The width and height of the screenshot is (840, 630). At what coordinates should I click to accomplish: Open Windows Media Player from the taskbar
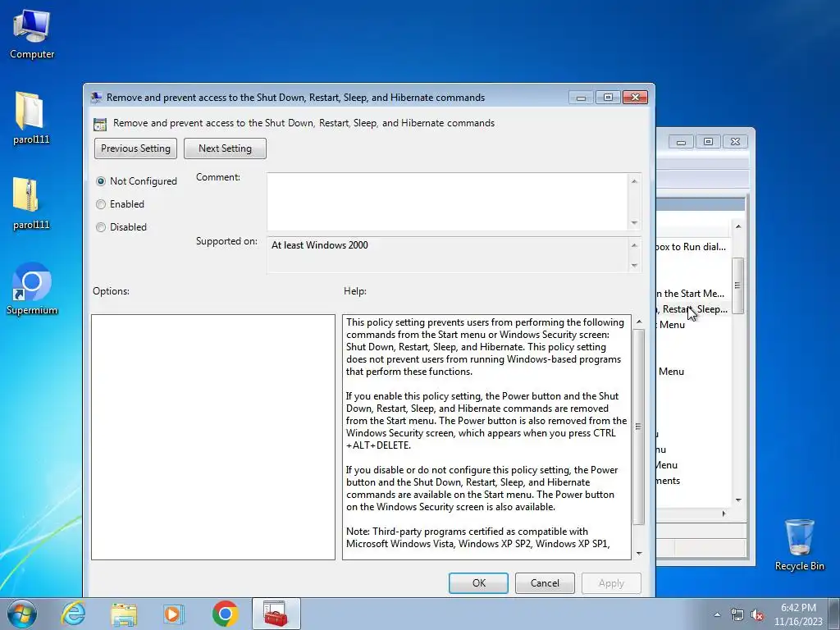(x=174, y=614)
